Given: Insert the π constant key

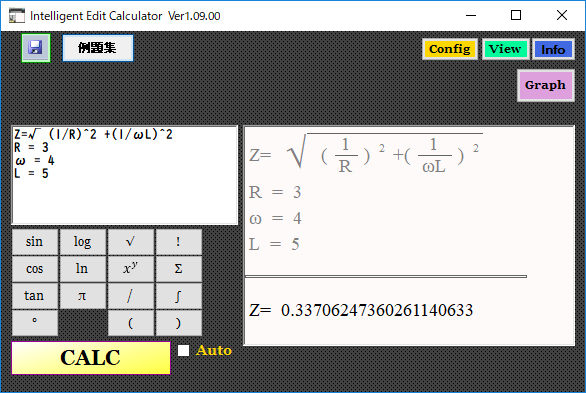Looking at the screenshot, I should tap(83, 295).
